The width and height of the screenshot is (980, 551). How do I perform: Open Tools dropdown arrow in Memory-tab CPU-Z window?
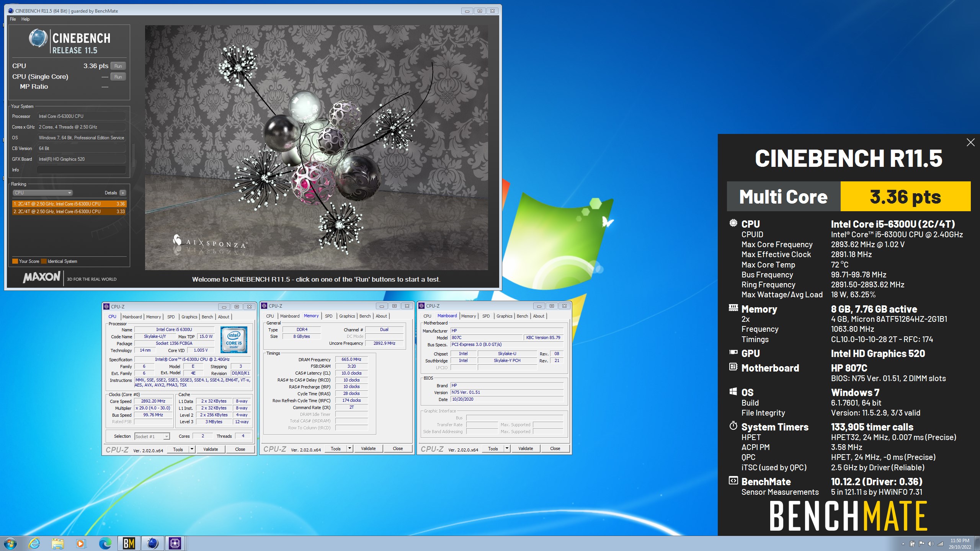tap(350, 448)
